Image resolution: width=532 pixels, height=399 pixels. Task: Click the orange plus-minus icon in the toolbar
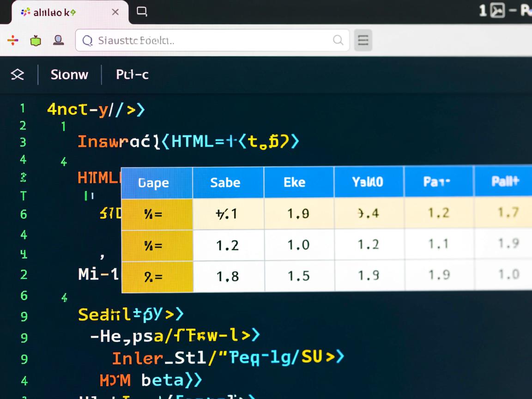pos(13,41)
